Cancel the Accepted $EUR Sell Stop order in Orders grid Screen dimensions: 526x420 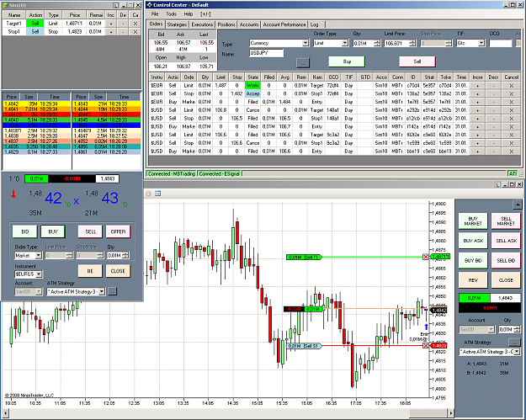pos(511,94)
